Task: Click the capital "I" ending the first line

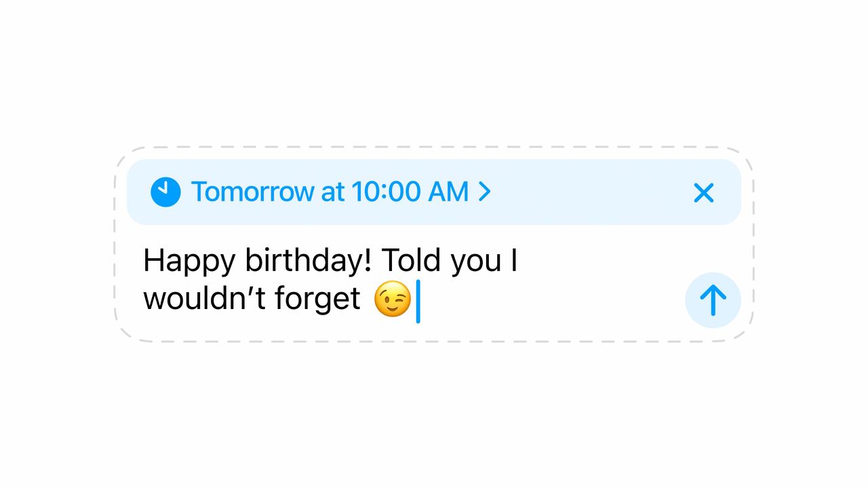Action: pos(514,260)
